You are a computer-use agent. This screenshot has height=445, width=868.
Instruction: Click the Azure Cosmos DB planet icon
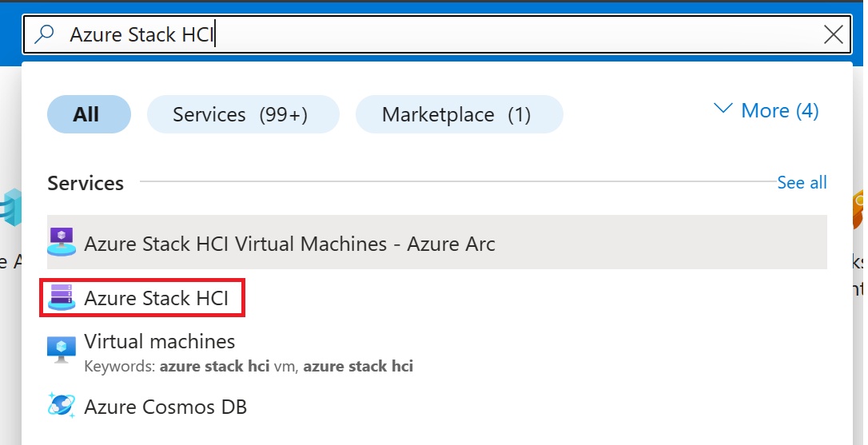click(62, 406)
